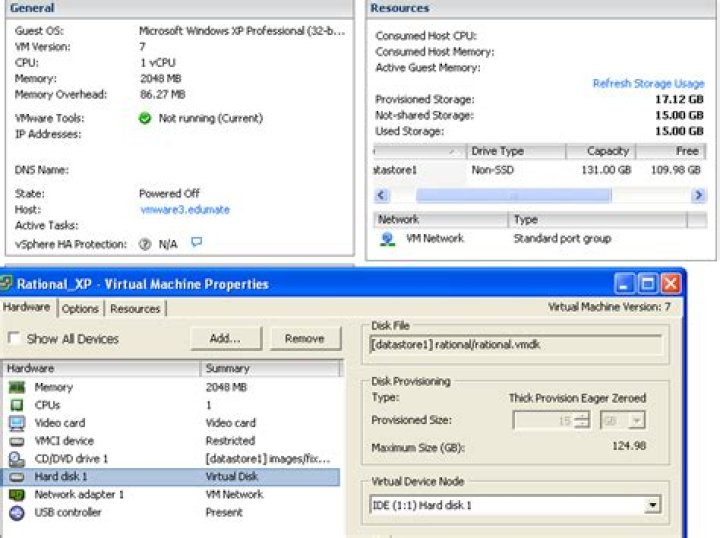
Task: Select the datastore1 row
Action: [x=540, y=170]
